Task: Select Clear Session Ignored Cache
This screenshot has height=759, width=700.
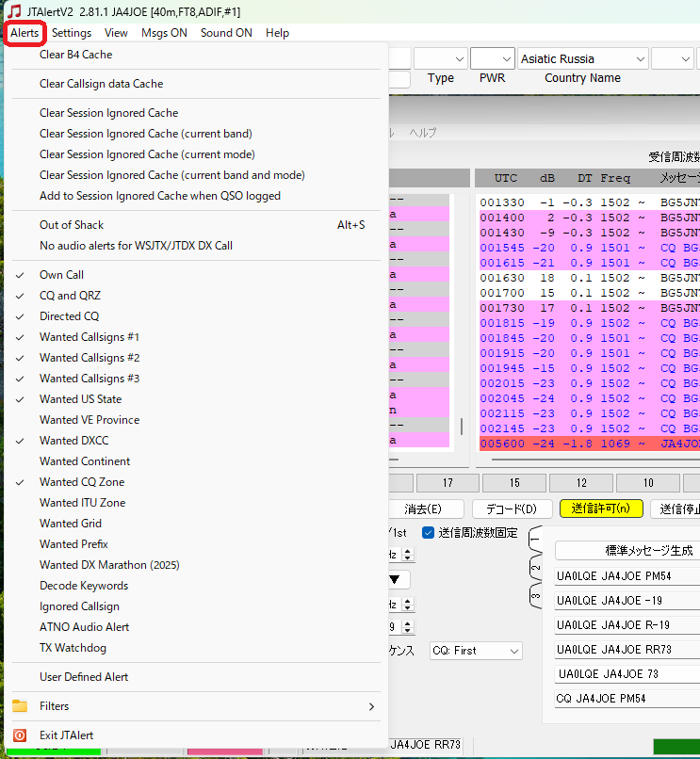Action: coord(196,113)
